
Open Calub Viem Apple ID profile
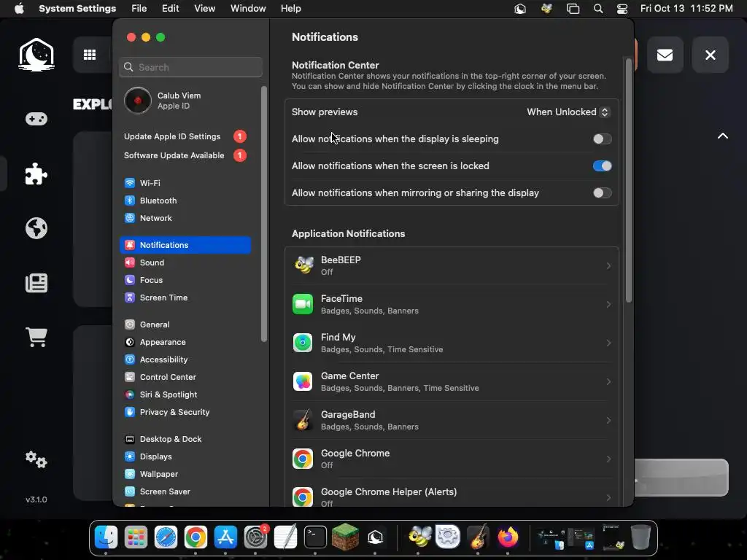click(185, 101)
